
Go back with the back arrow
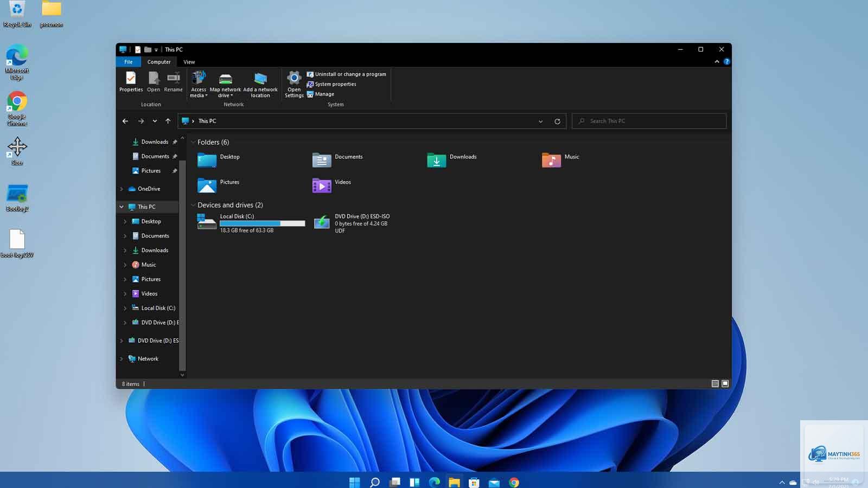(125, 121)
